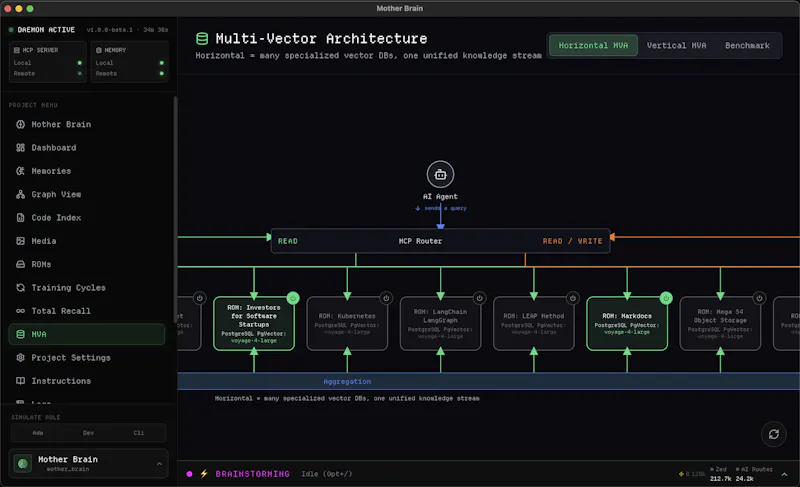Screen dimensions: 800x487
Task: Click the Media image icon
Action: [20, 241]
